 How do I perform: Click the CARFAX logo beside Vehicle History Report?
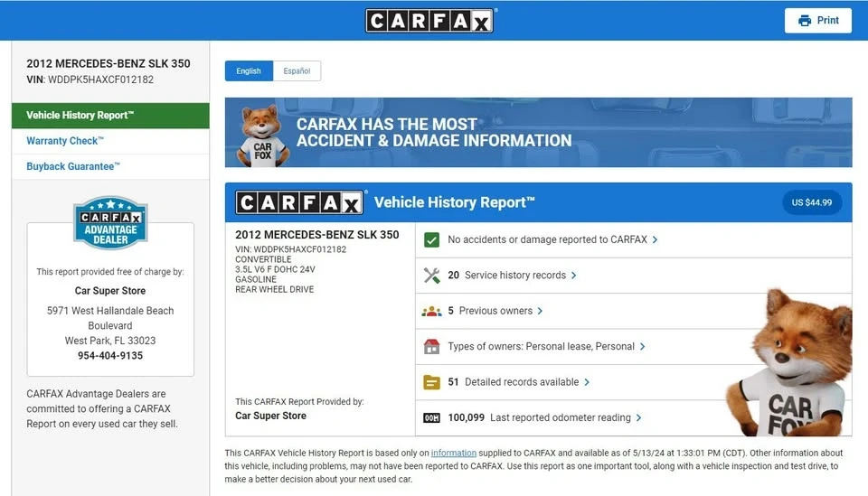(299, 202)
